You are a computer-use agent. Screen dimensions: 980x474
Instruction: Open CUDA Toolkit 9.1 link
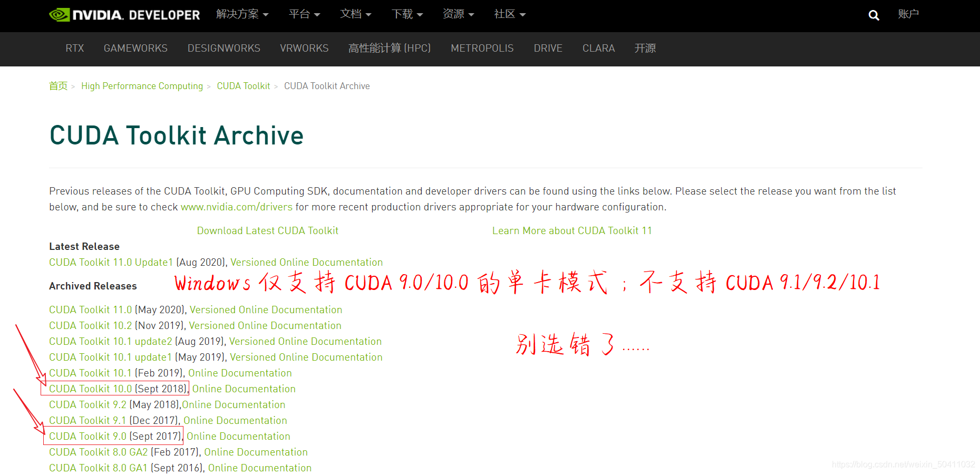pyautogui.click(x=88, y=420)
